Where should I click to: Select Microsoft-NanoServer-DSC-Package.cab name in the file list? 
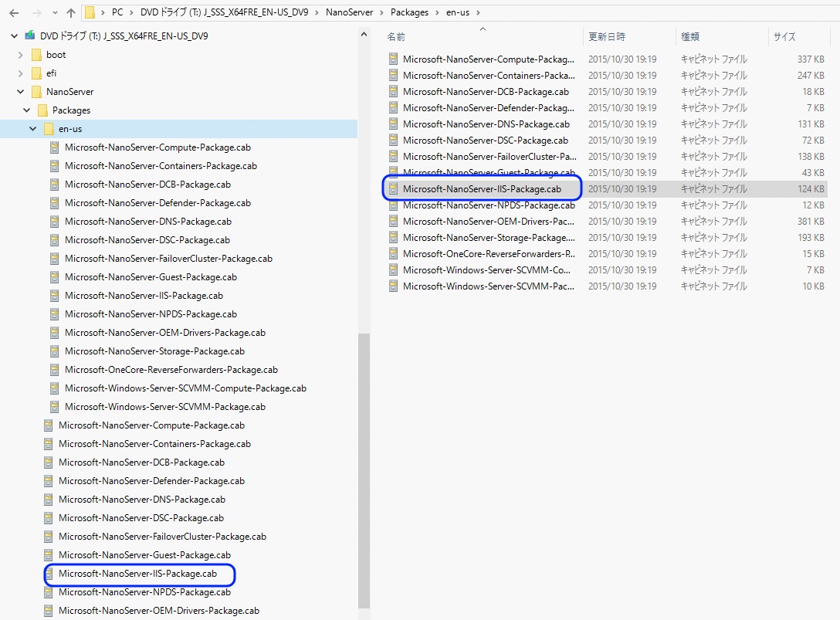point(486,141)
